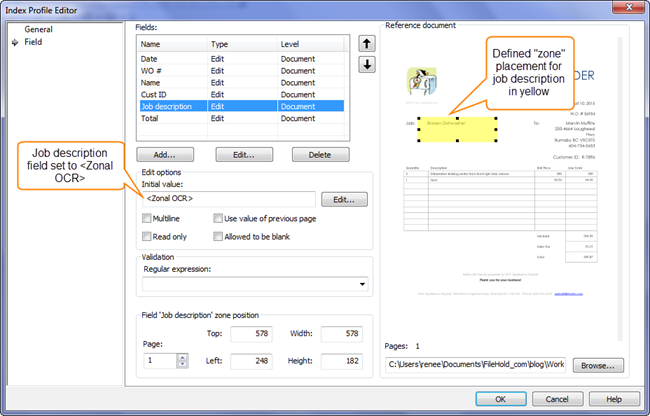Select Field in the left tree

click(33, 42)
